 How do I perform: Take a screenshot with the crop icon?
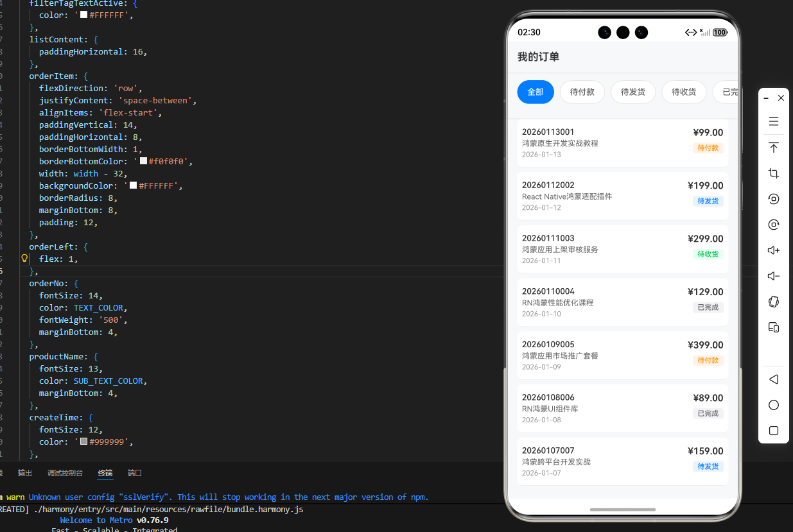pos(774,173)
